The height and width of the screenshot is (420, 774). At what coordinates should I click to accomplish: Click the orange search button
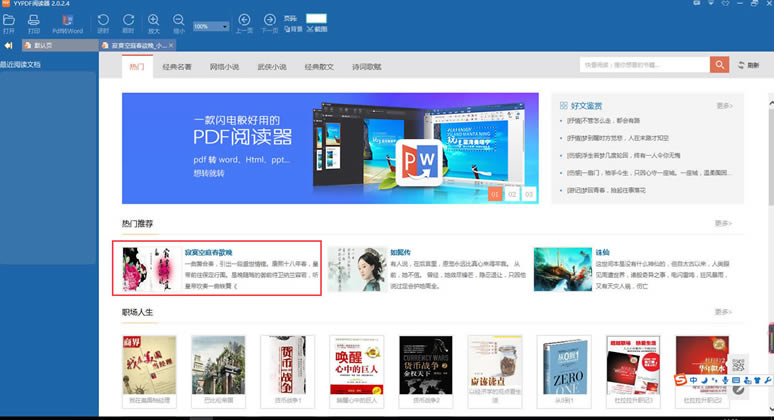click(719, 65)
